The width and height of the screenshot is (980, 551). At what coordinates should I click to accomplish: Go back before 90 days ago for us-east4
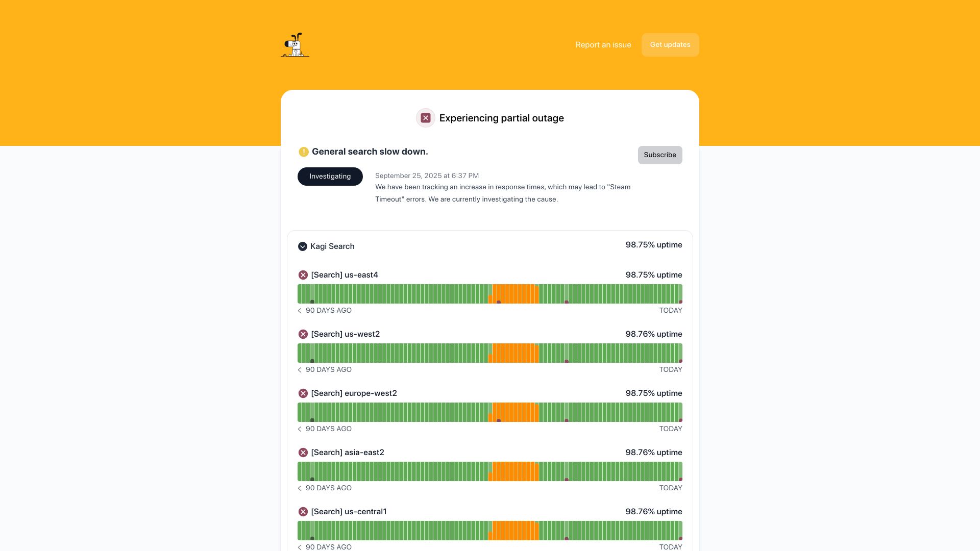(300, 311)
